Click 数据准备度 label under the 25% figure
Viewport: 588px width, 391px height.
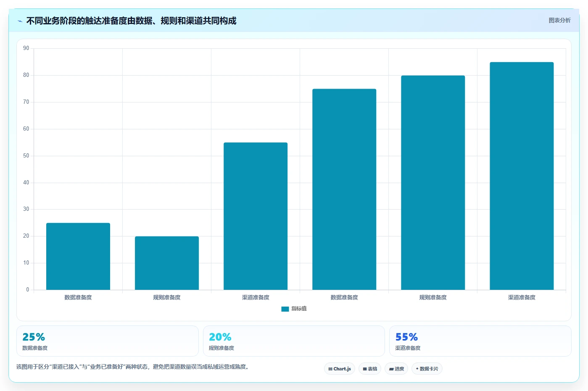click(x=35, y=348)
